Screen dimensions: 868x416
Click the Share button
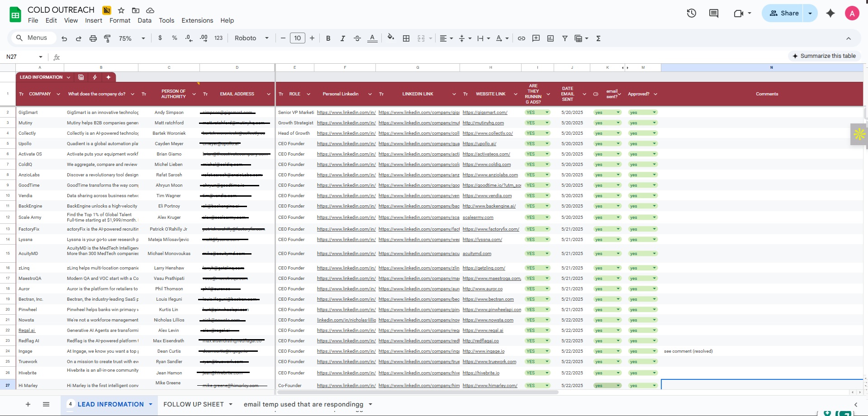(784, 13)
